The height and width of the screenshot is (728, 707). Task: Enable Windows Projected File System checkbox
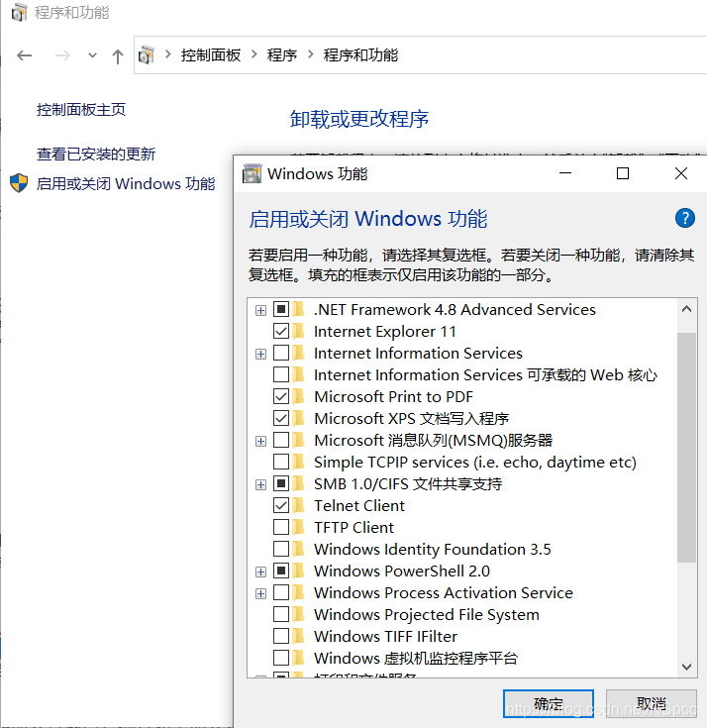(281, 614)
